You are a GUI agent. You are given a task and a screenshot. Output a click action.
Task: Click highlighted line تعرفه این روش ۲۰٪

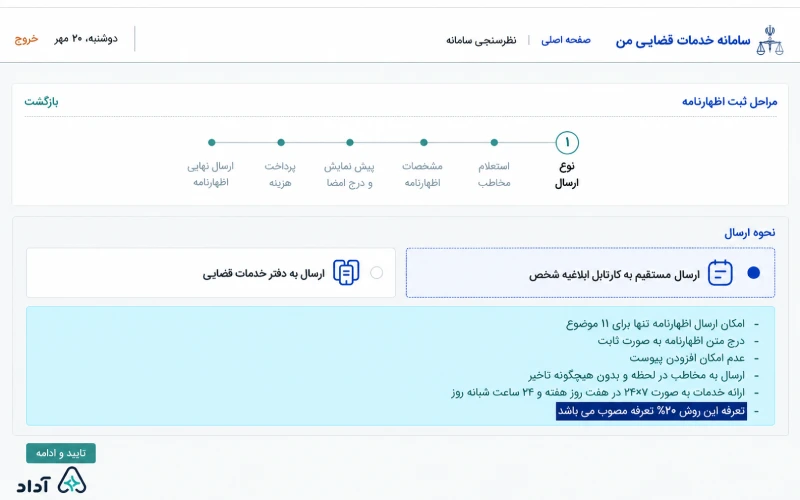(x=652, y=411)
